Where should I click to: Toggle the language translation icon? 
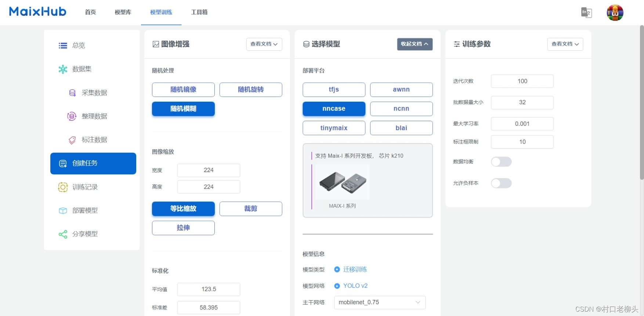point(586,12)
